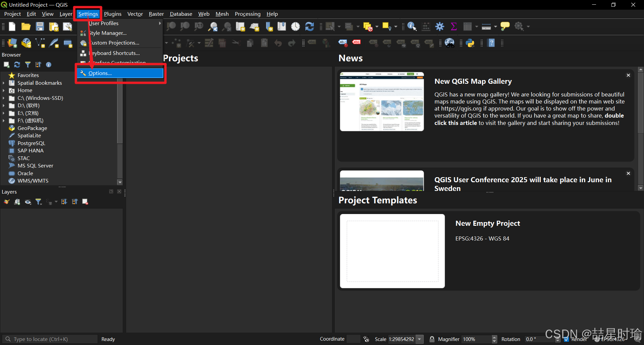Click the New Shapefile Layer icon
The height and width of the screenshot is (345, 644).
40,43
